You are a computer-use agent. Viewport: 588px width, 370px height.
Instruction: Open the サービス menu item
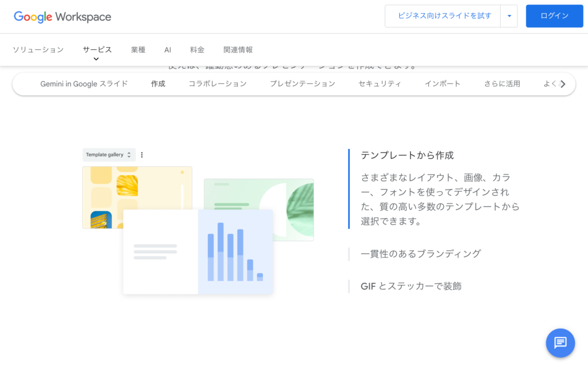pyautogui.click(x=97, y=49)
